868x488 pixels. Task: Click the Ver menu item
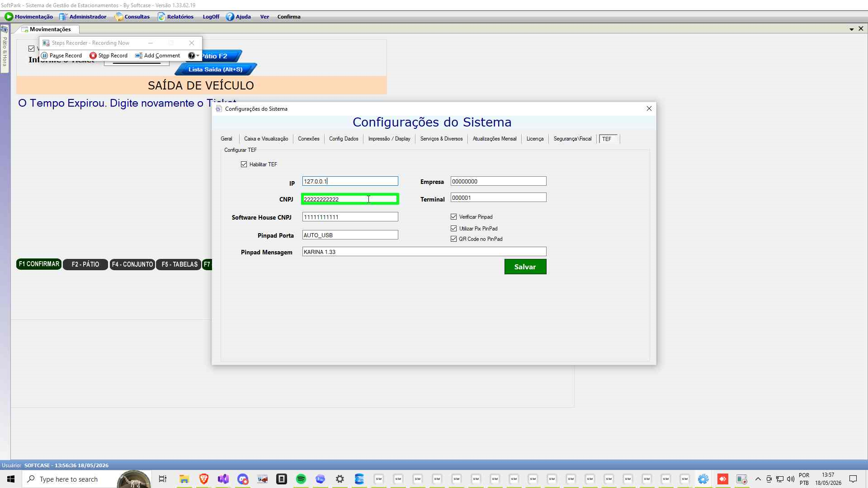coord(264,17)
